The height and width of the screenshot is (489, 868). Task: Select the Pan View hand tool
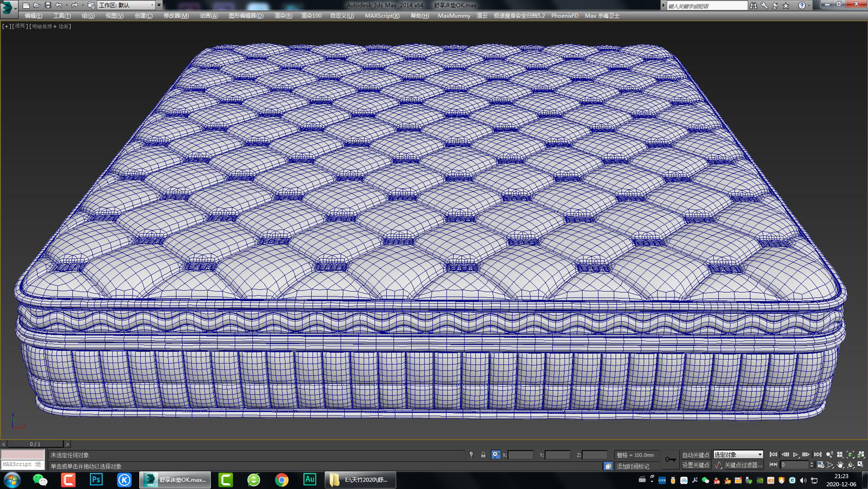pos(840,465)
